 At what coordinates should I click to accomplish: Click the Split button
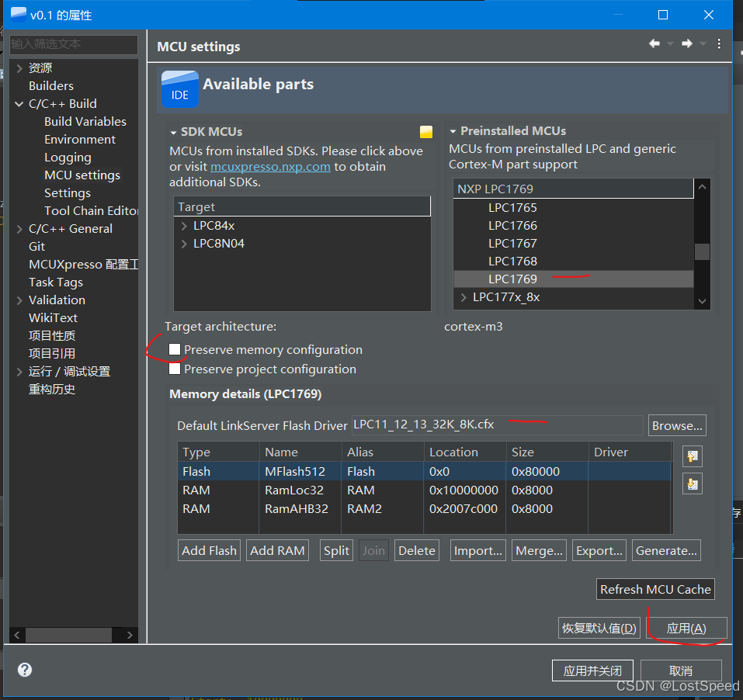(336, 550)
